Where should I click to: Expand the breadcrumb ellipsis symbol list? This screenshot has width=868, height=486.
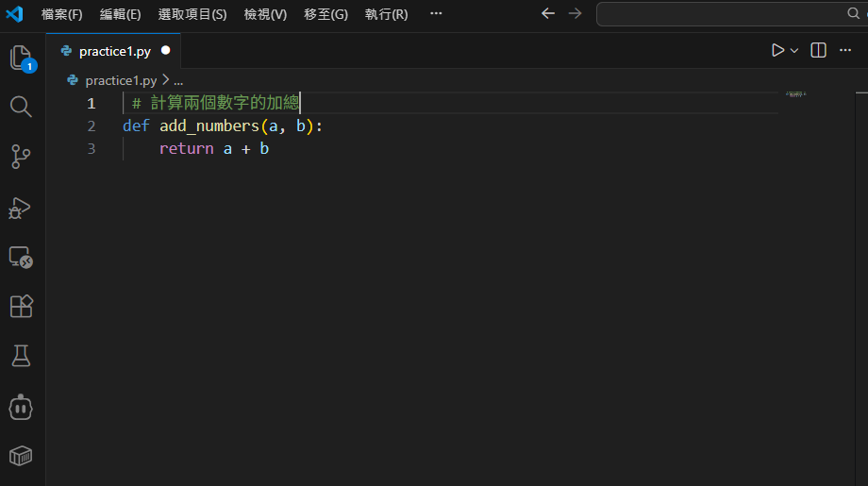point(178,81)
